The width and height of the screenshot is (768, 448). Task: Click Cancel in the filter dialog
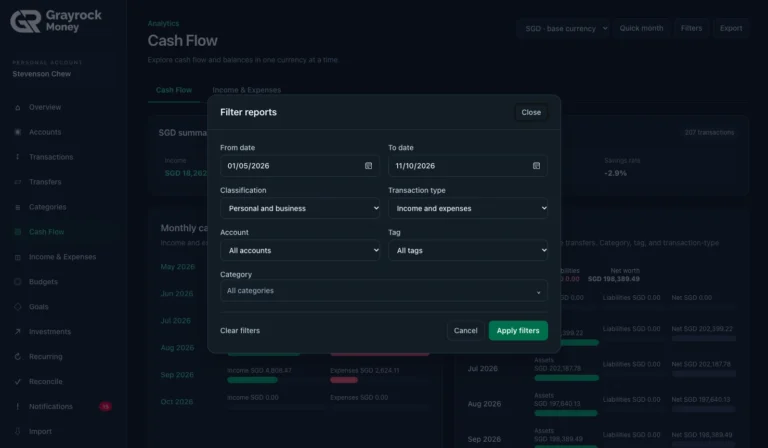tap(465, 331)
